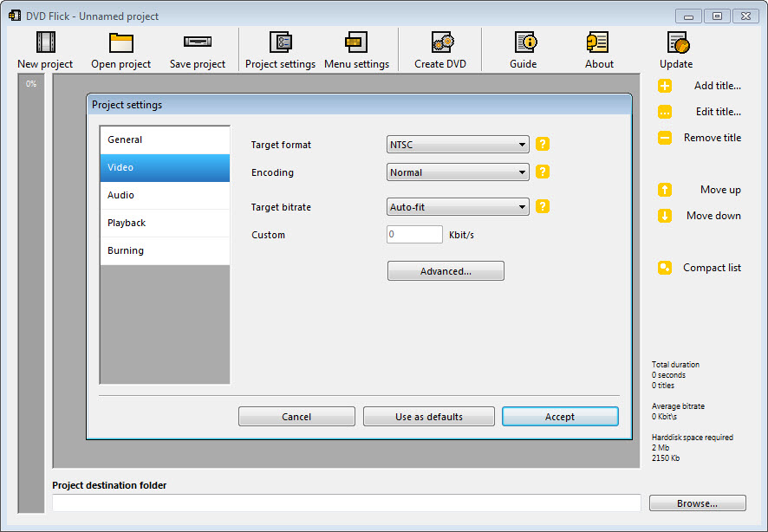
Task: Show help for Encoding option
Action: (543, 172)
